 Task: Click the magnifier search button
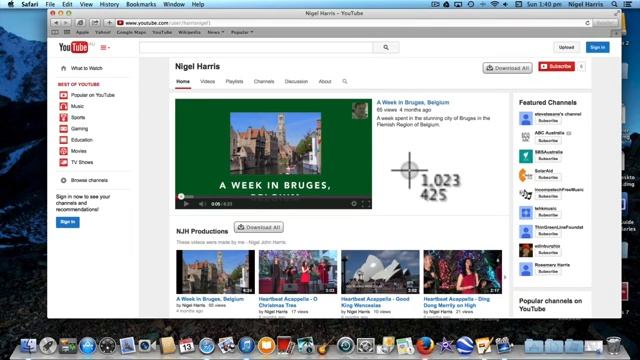[386, 47]
